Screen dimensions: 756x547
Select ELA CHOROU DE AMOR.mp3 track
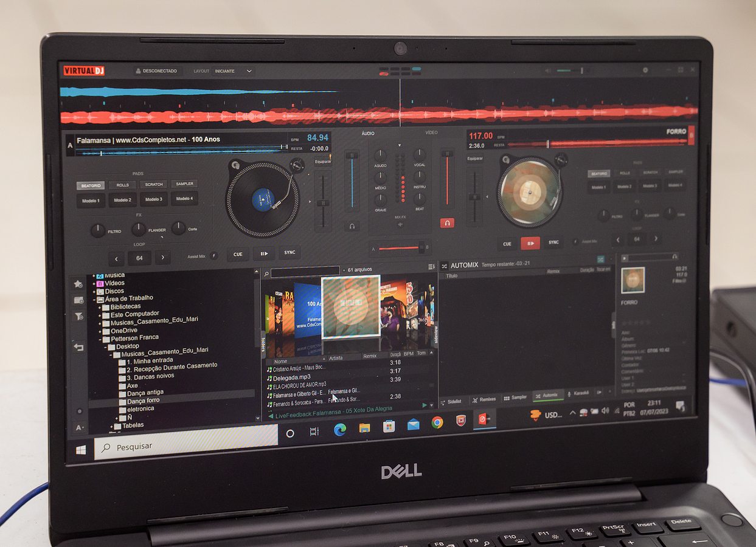[299, 385]
